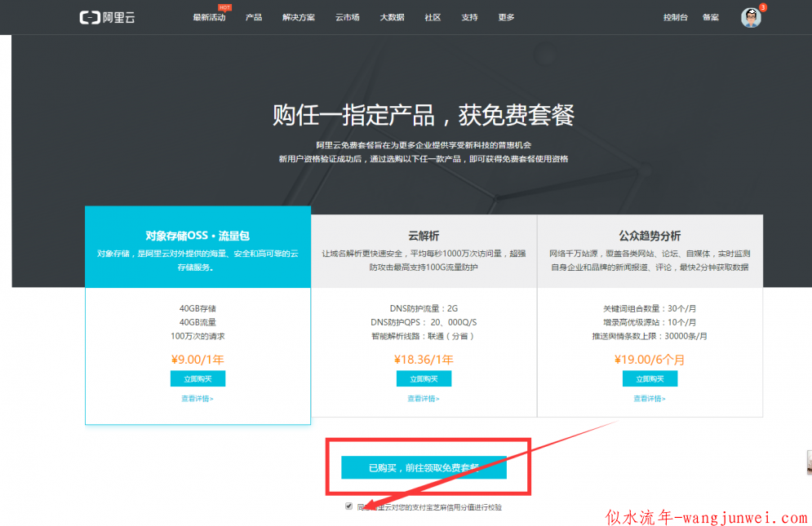The image size is (812, 526).
Task: Click the 40GB流量 spec line
Action: (197, 322)
